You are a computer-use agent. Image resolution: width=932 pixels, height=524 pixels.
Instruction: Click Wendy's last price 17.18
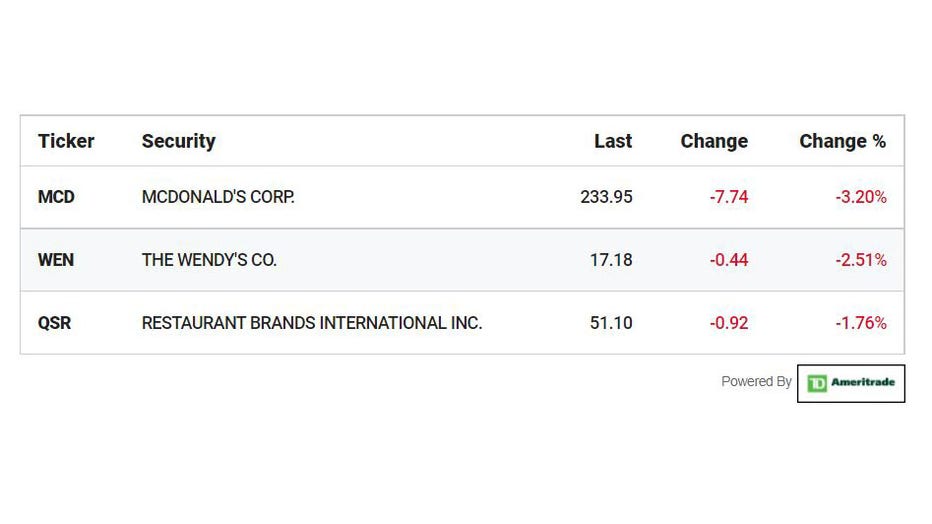[611, 260]
